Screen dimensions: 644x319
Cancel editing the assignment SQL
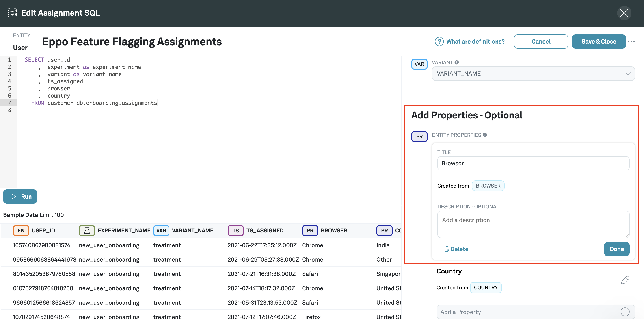click(x=541, y=42)
